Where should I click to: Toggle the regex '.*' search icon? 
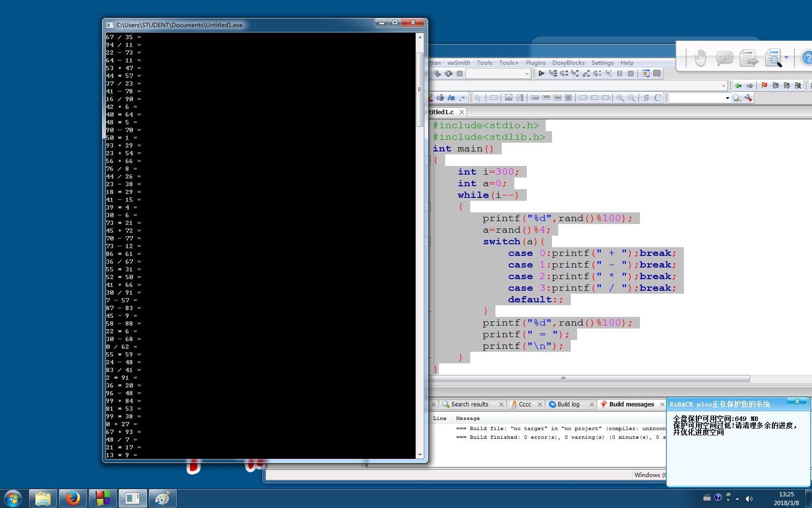click(x=462, y=98)
